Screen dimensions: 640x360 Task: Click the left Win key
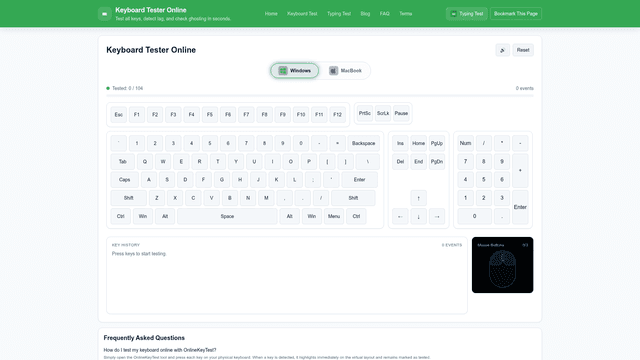[x=143, y=216]
